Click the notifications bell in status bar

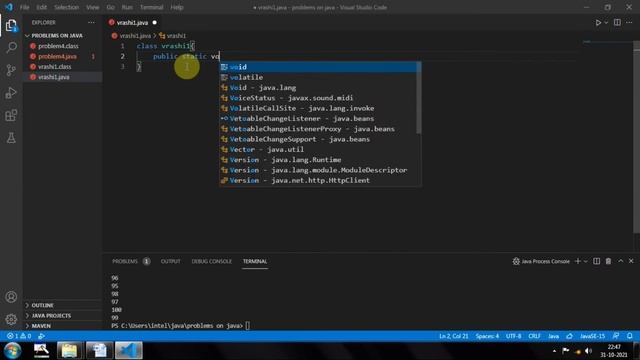coord(630,336)
